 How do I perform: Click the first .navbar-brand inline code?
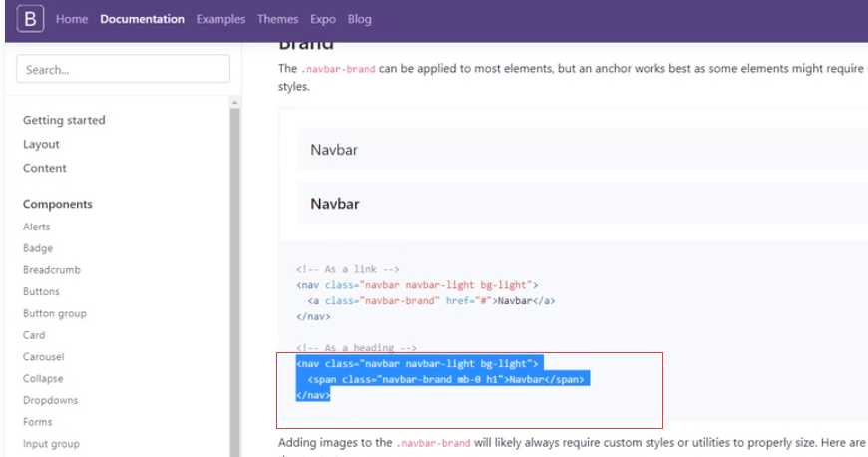338,69
